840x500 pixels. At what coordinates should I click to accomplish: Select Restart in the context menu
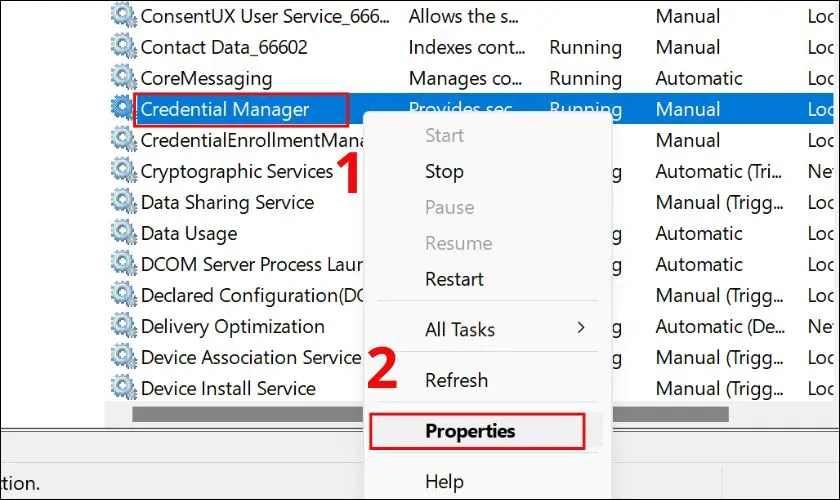(x=454, y=279)
